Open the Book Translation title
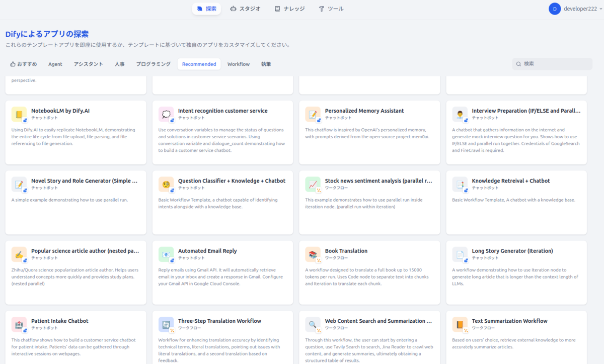Viewport: 604px width, 364px height. coord(346,250)
